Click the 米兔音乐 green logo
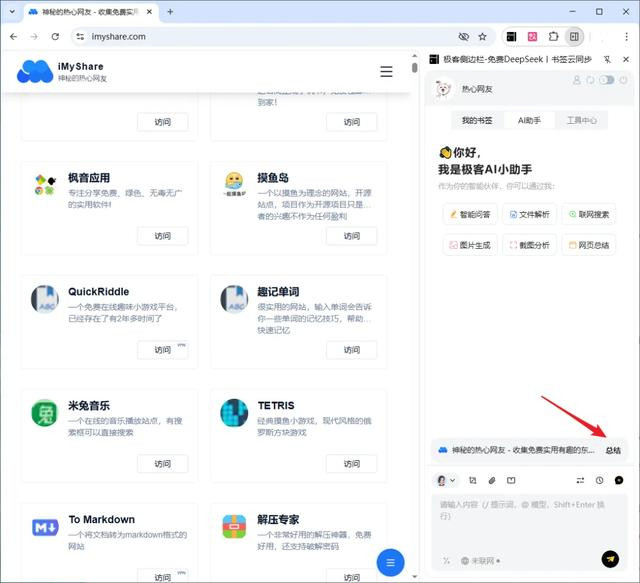The width and height of the screenshot is (640, 583). coord(45,413)
